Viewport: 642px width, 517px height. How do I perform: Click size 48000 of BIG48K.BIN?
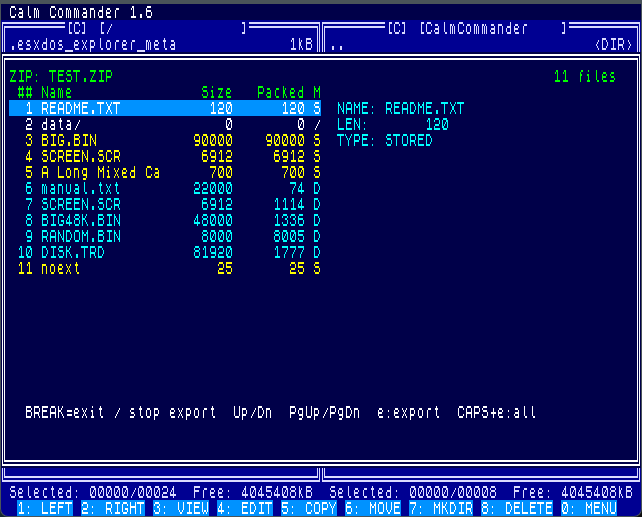(x=212, y=220)
